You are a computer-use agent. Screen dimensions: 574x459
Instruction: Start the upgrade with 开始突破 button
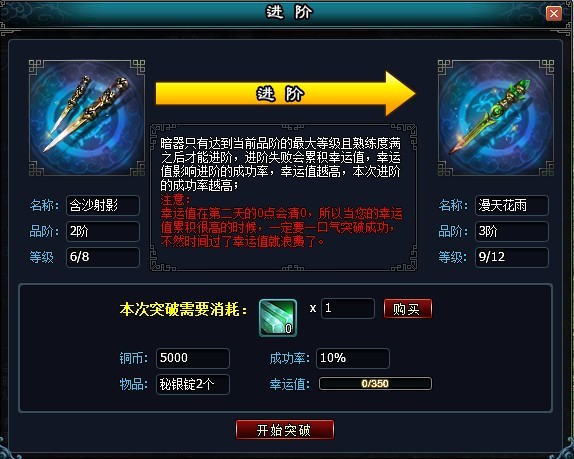click(x=285, y=430)
